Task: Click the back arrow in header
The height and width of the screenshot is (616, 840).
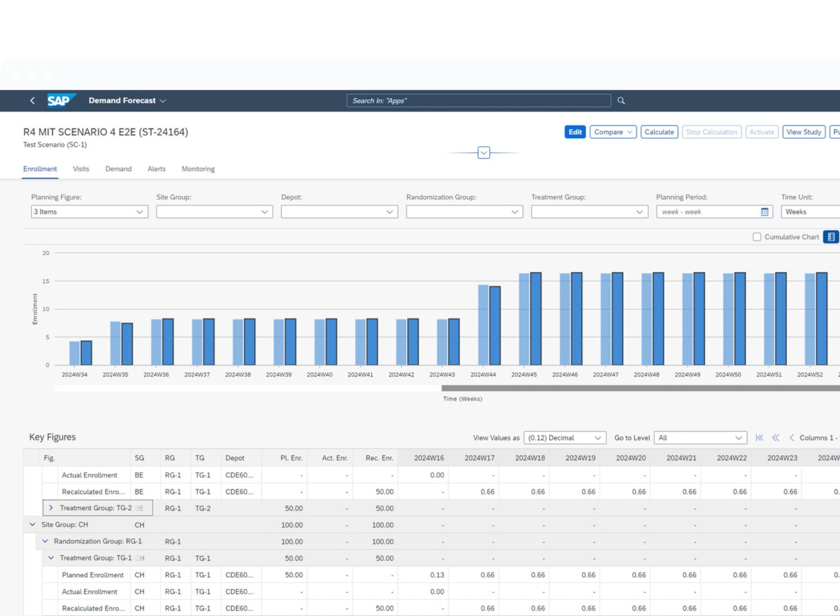Action: coord(32,101)
